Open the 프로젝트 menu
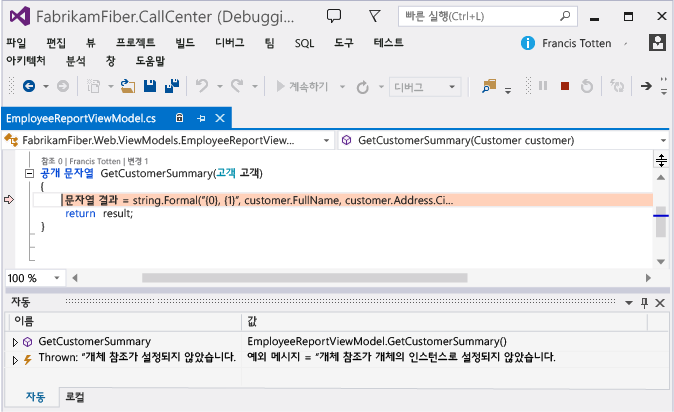Image resolution: width=674 pixels, height=412 pixels. tap(135, 42)
